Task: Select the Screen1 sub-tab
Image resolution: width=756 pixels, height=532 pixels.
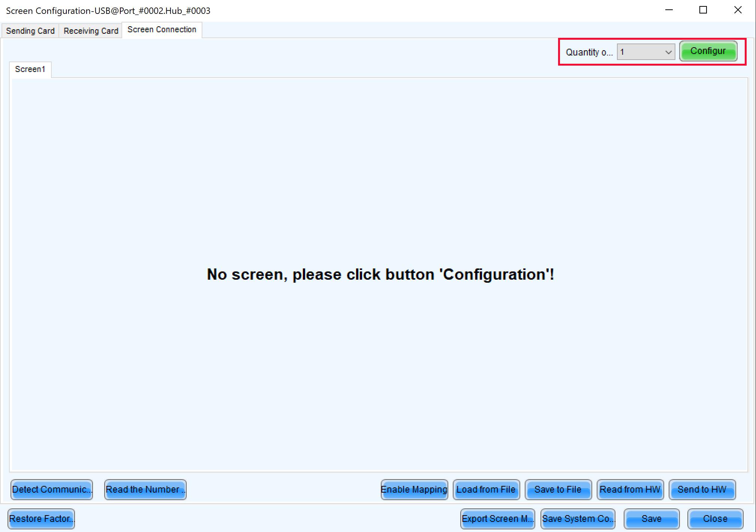Action: tap(30, 69)
